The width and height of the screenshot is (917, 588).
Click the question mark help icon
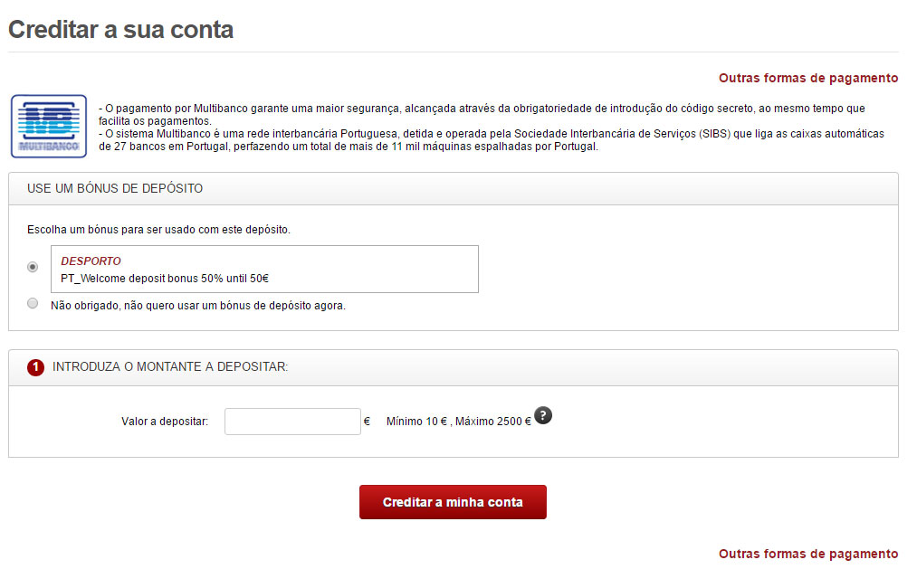pyautogui.click(x=543, y=415)
